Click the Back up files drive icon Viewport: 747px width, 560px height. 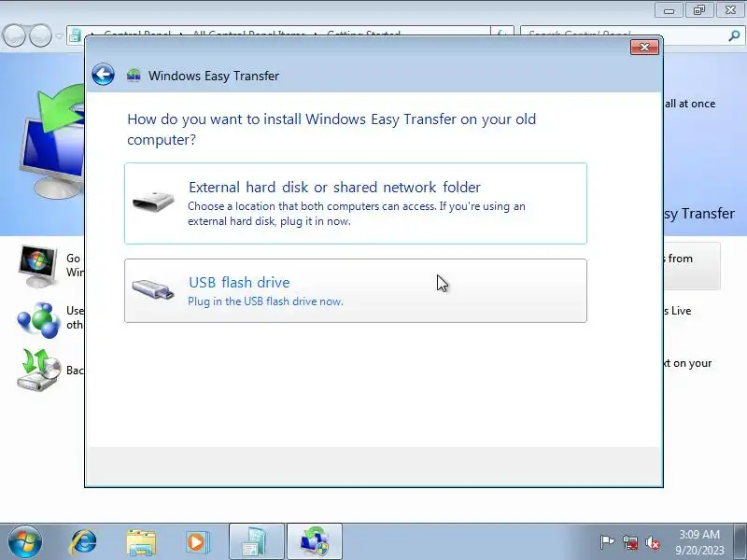pyautogui.click(x=38, y=370)
